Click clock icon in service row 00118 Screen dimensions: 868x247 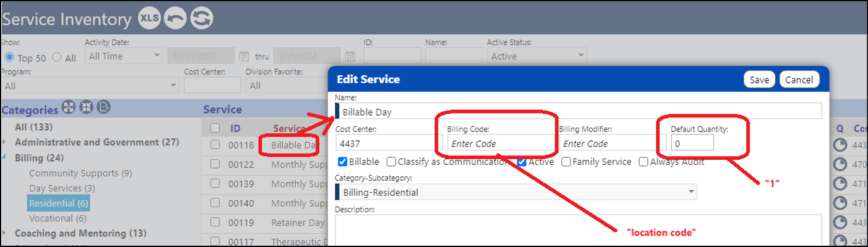tap(840, 146)
